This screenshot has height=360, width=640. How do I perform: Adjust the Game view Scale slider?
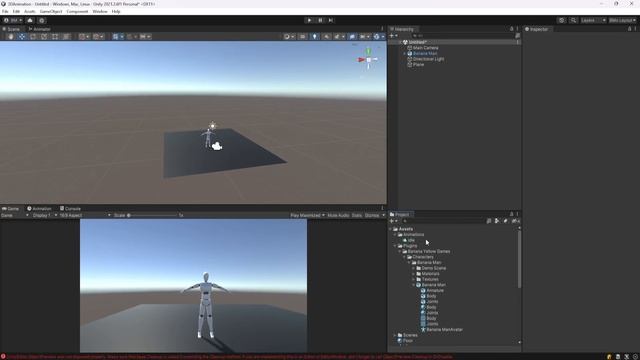[x=153, y=215]
